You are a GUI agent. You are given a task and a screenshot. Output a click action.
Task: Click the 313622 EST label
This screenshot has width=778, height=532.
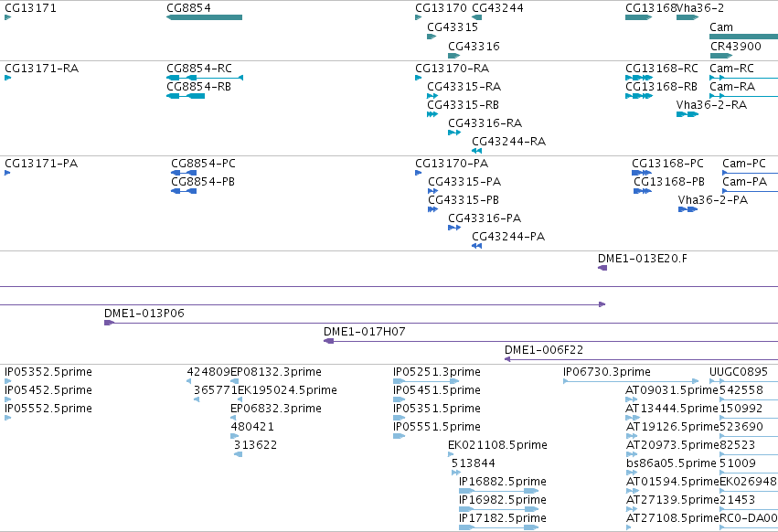(255, 444)
